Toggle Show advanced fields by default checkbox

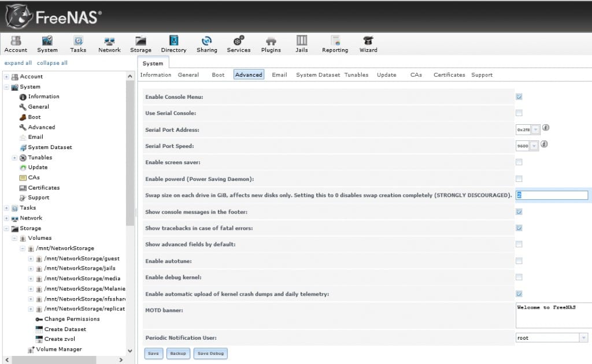519,244
